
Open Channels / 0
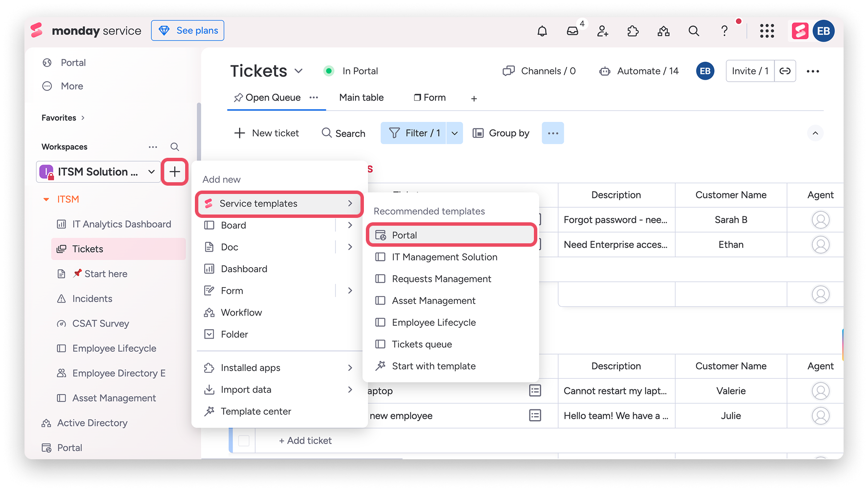click(539, 71)
